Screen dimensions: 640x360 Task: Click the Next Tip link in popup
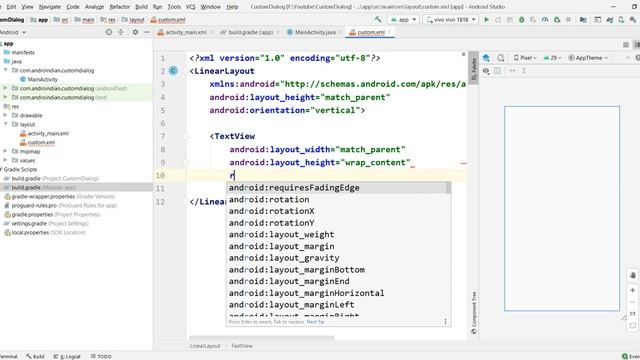click(x=315, y=322)
